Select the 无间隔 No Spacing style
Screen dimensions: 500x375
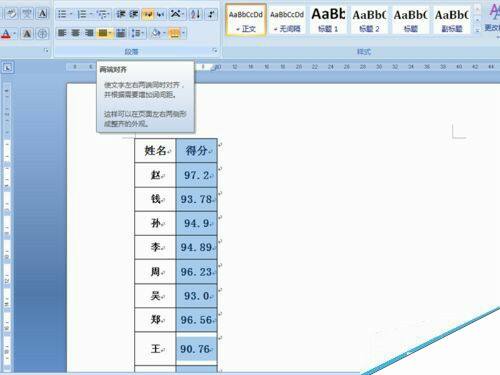(x=287, y=20)
